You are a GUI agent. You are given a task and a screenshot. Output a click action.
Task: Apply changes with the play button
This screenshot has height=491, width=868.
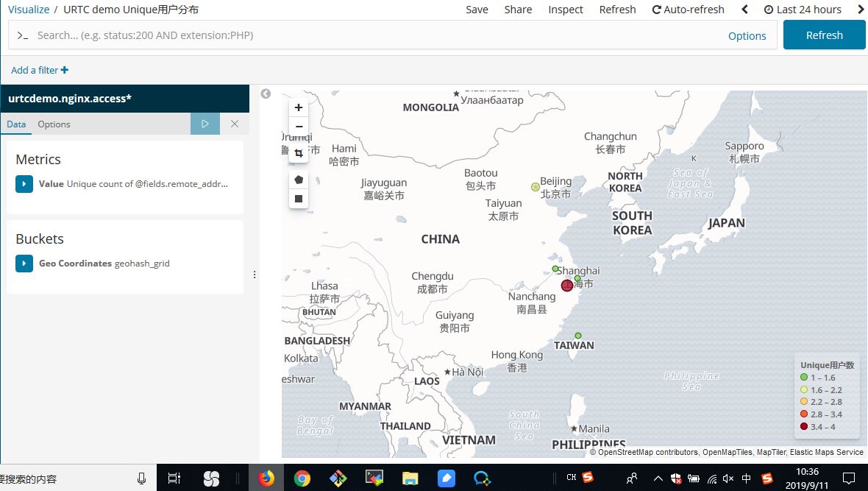204,124
